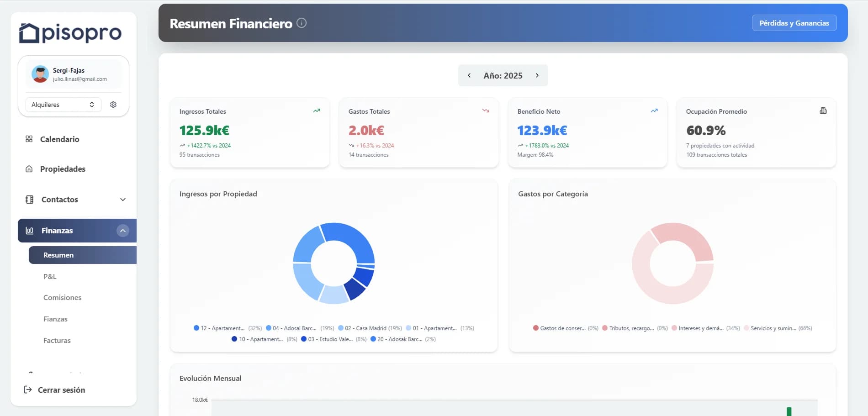
Task: Click the '14 transacciones' text
Action: (369, 155)
